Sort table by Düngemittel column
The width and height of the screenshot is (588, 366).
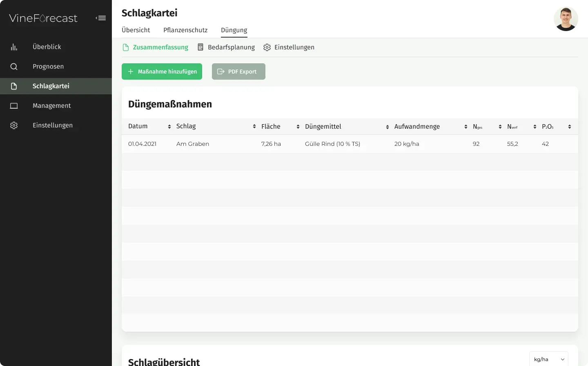tap(387, 127)
